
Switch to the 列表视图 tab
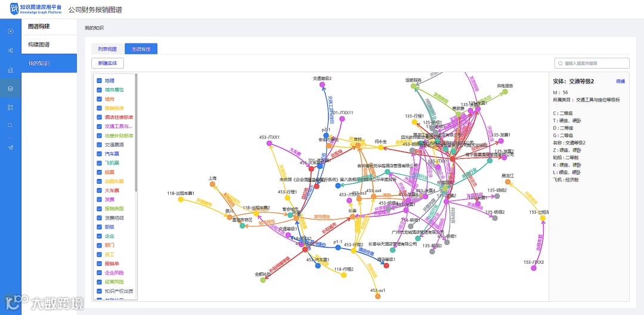[x=107, y=49]
